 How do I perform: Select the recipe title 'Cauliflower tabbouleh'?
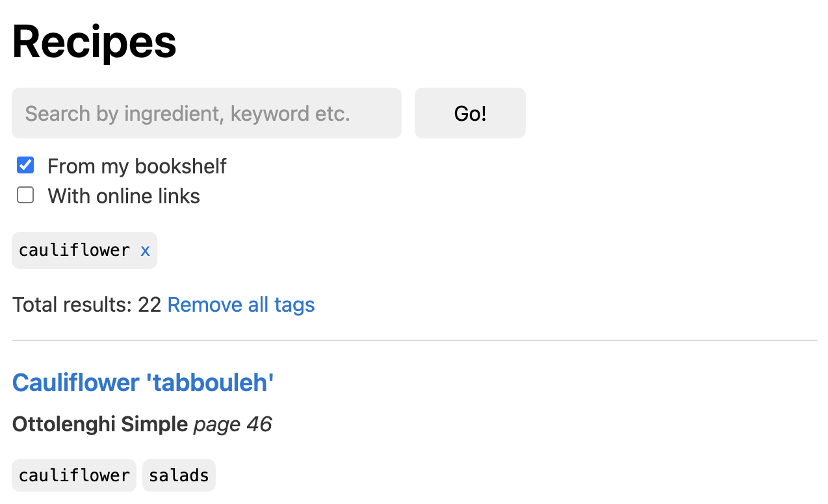tap(142, 383)
